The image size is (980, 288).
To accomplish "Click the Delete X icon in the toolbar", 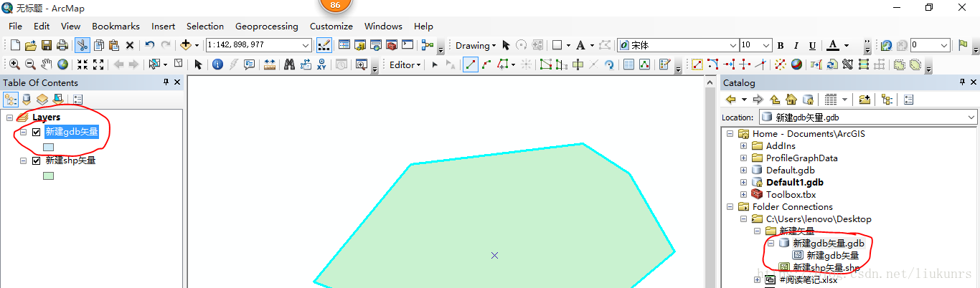I will tap(130, 45).
